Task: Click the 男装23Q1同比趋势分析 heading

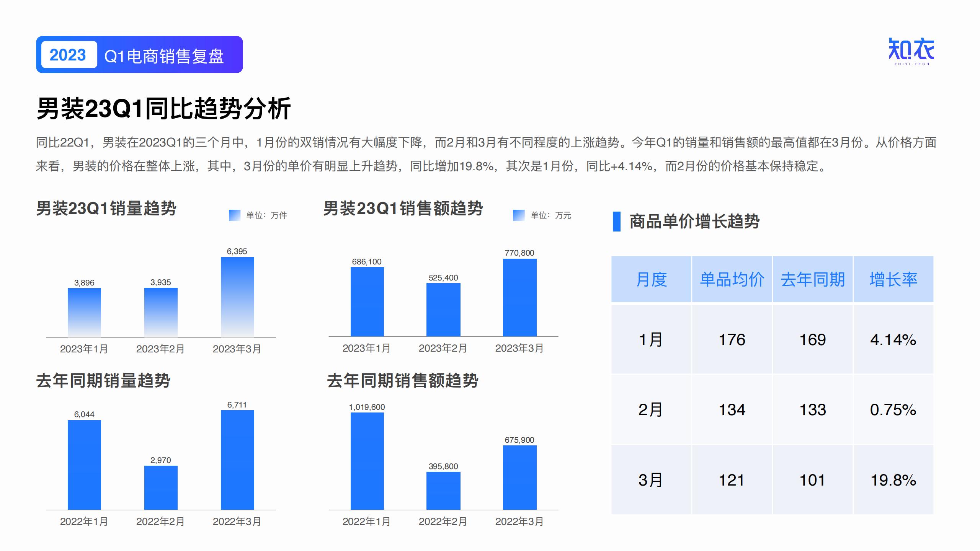Action: tap(164, 109)
